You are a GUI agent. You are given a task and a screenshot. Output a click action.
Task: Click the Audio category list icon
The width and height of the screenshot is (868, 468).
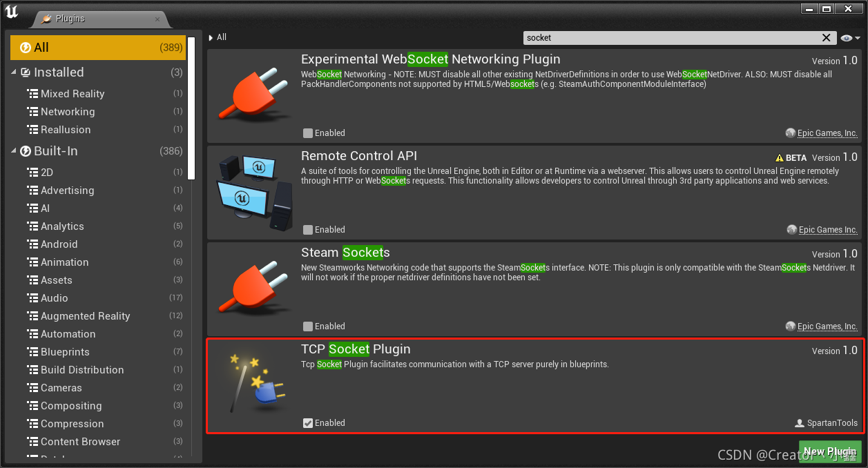pyautogui.click(x=32, y=298)
